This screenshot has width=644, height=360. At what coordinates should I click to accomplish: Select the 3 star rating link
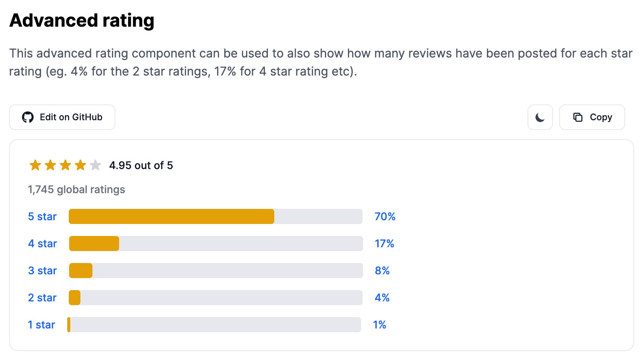(x=42, y=270)
